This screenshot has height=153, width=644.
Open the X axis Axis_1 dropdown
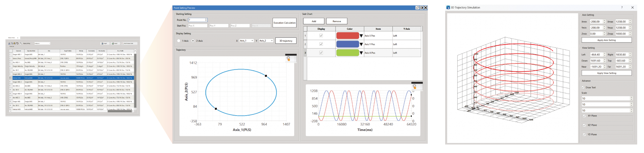coord(246,41)
